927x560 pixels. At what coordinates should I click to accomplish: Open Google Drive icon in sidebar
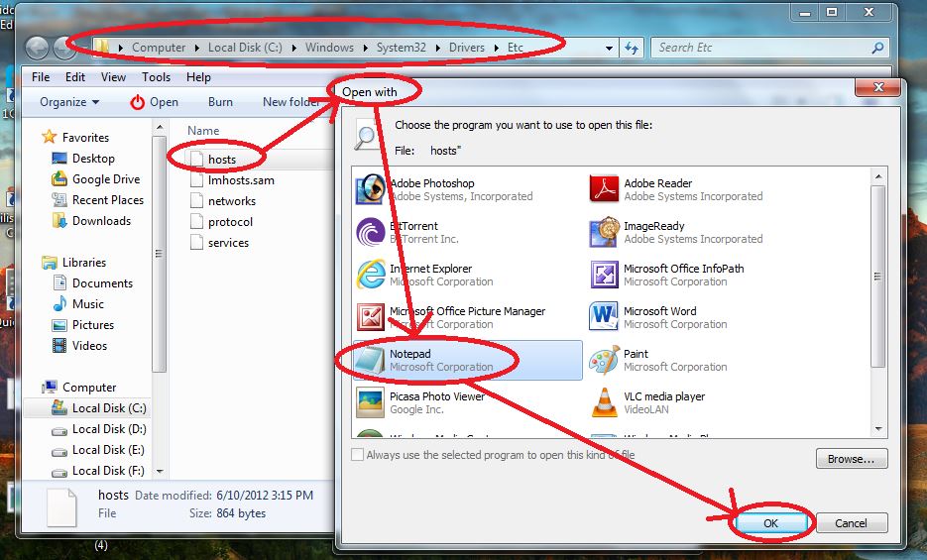[x=59, y=179]
